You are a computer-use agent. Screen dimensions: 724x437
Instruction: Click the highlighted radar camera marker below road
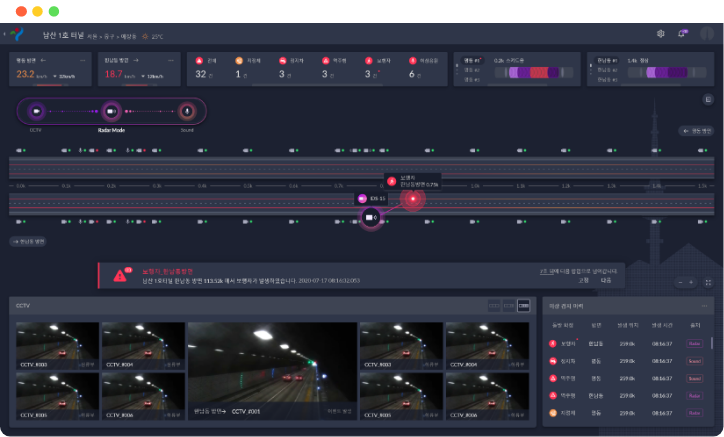click(x=371, y=218)
